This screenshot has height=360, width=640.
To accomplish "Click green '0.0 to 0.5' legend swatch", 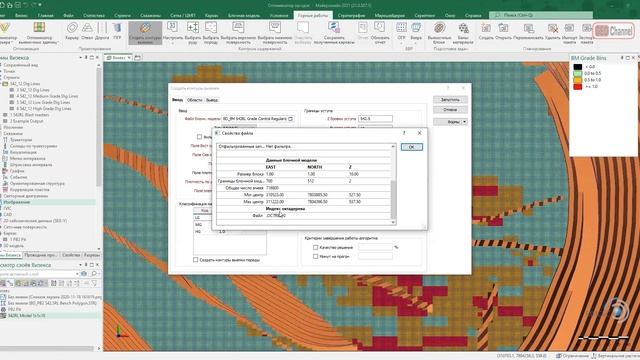I will [578, 73].
